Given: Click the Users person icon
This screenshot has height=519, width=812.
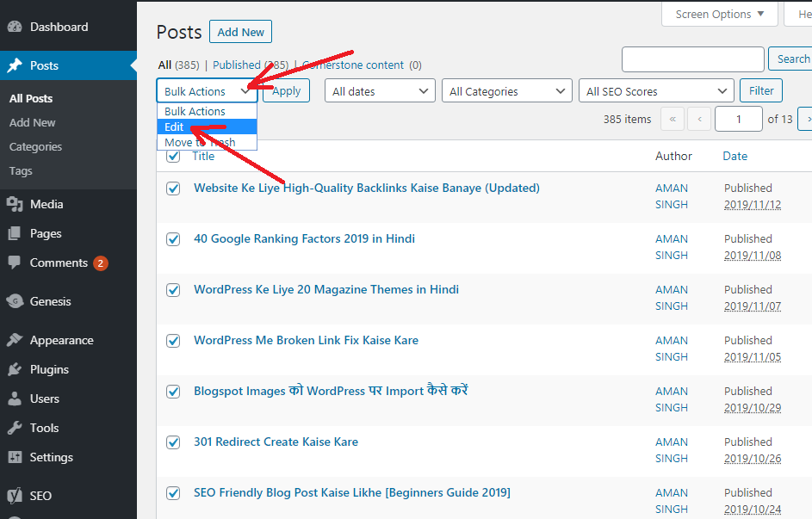Looking at the screenshot, I should click(x=15, y=399).
